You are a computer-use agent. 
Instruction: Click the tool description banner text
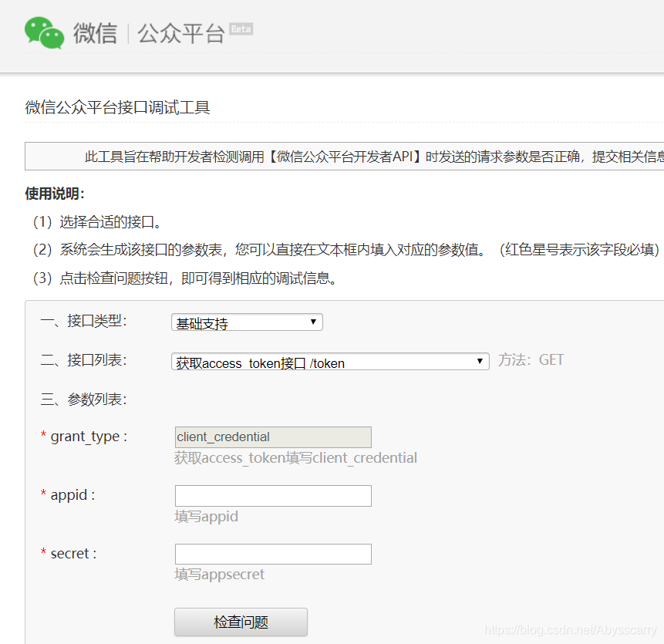[x=370, y=157]
